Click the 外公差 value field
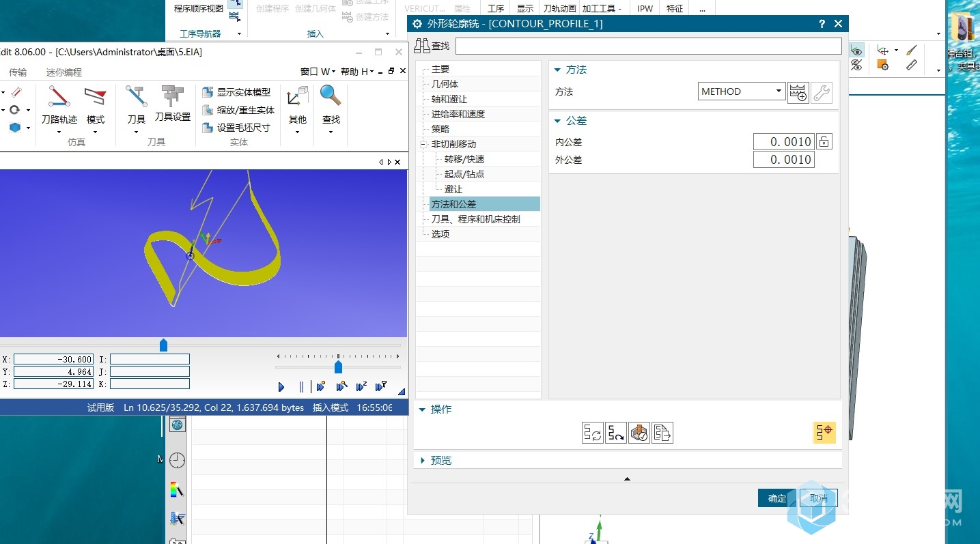The image size is (980, 544). (784, 160)
